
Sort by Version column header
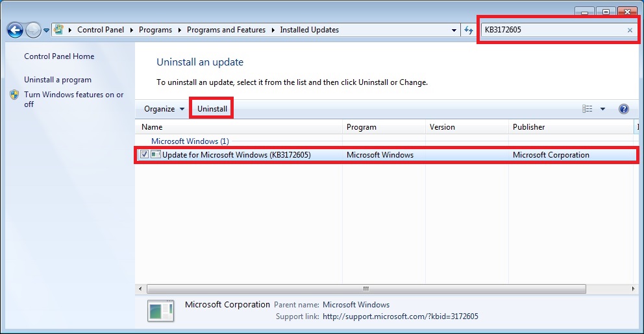pos(467,127)
